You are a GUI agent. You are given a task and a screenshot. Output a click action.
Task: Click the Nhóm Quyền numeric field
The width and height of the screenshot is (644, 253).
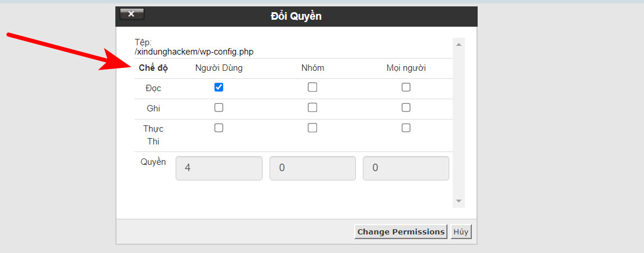click(x=312, y=168)
